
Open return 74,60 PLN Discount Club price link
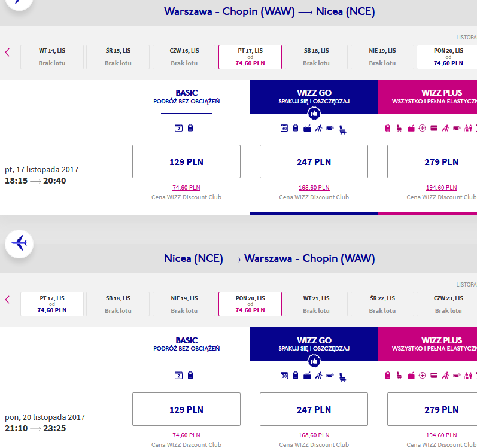coord(187,435)
